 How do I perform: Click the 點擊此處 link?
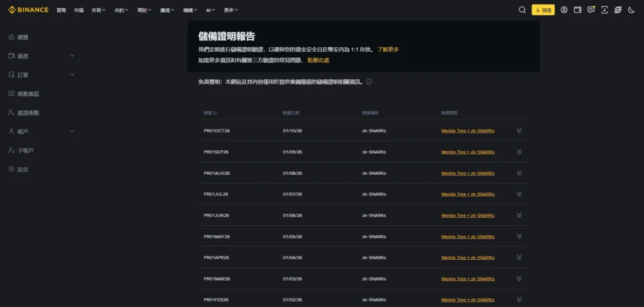coord(318,60)
